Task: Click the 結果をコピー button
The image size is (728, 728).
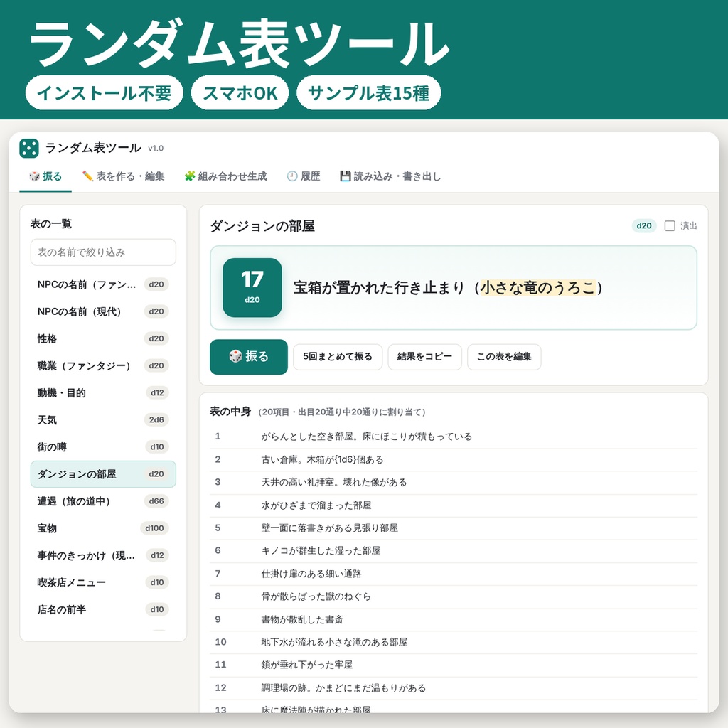Action: click(x=424, y=357)
